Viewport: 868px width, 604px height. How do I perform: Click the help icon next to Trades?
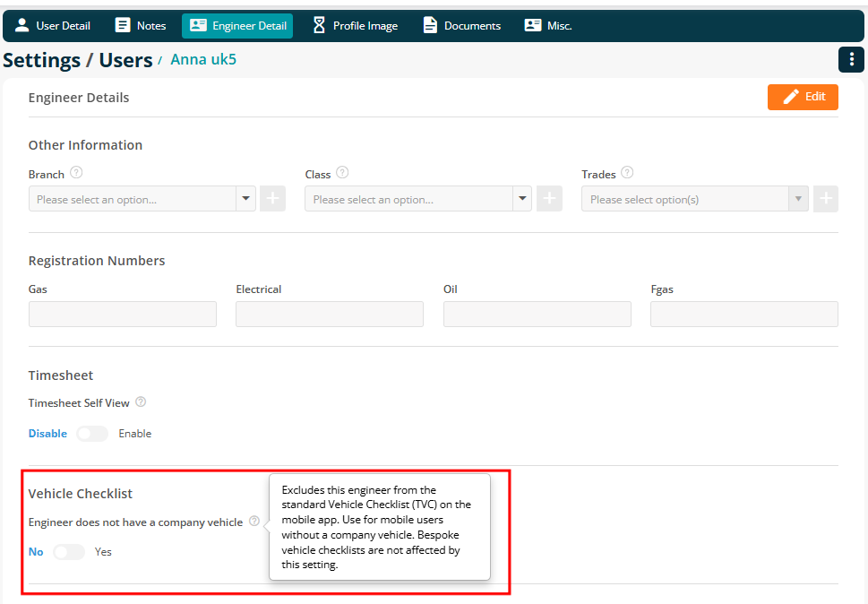point(627,173)
